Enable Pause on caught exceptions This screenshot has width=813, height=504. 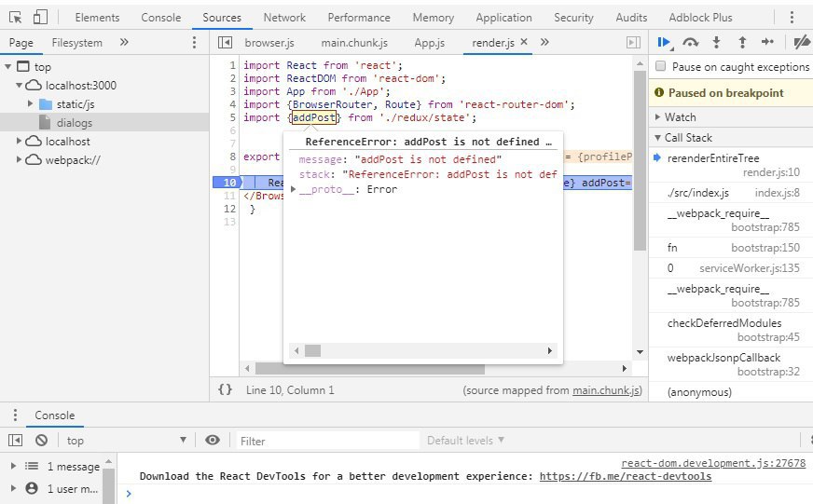661,67
